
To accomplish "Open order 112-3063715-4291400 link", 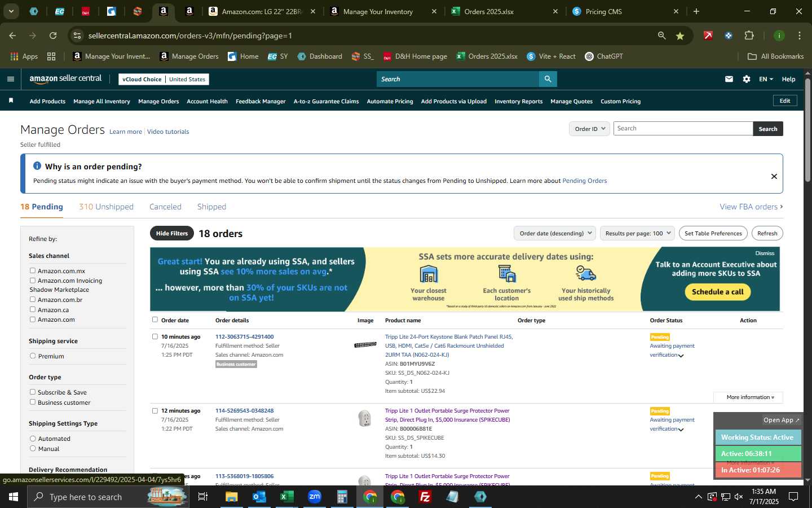I will 244,336.
